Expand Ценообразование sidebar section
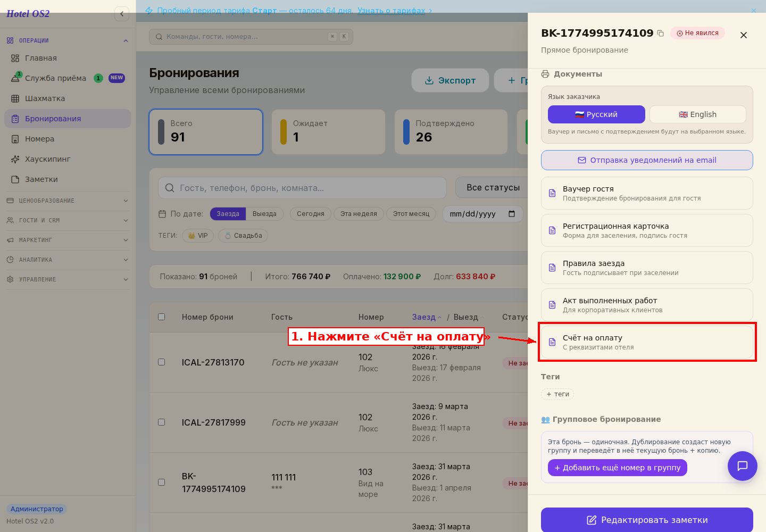 point(68,201)
